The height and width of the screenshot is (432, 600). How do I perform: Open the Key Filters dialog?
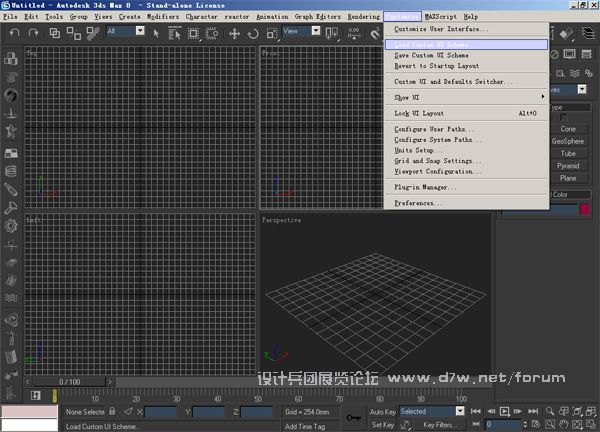[x=439, y=425]
